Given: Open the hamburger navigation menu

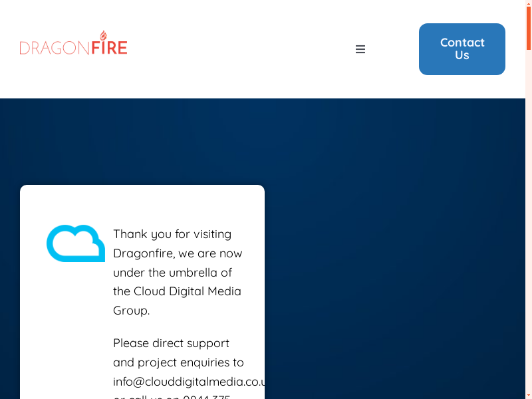Looking at the screenshot, I should (x=360, y=49).
